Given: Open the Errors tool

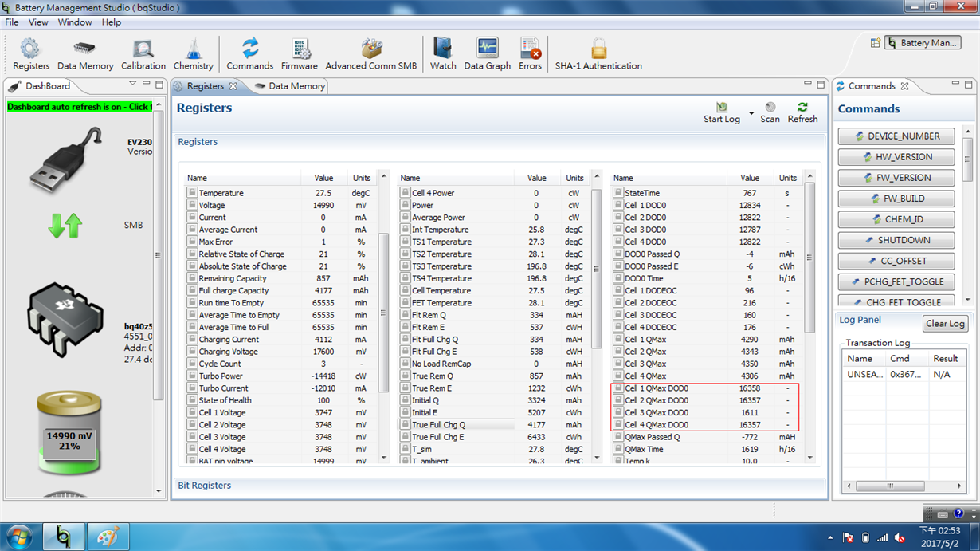Looking at the screenshot, I should [x=530, y=54].
